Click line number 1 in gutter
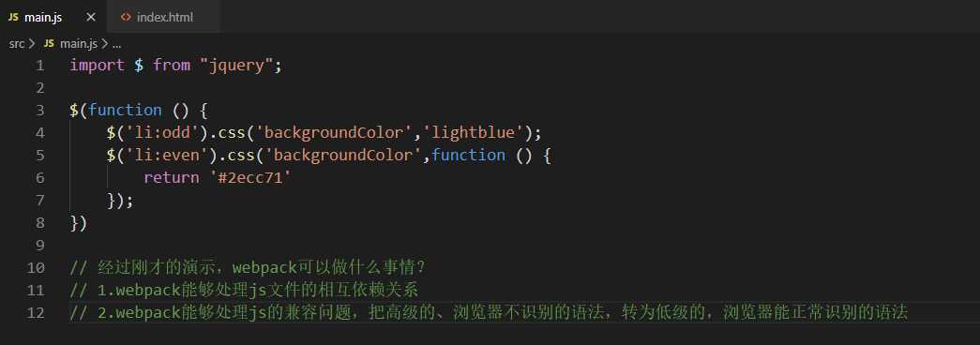This screenshot has height=345, width=980. point(40,65)
